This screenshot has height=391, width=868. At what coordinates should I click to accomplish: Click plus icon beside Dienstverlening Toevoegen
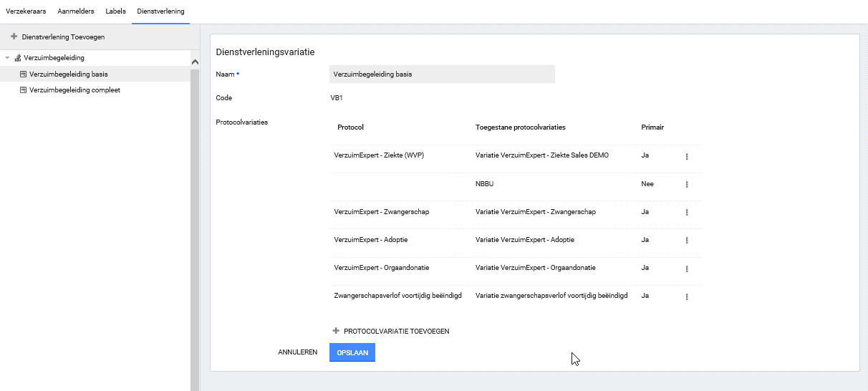(x=14, y=37)
